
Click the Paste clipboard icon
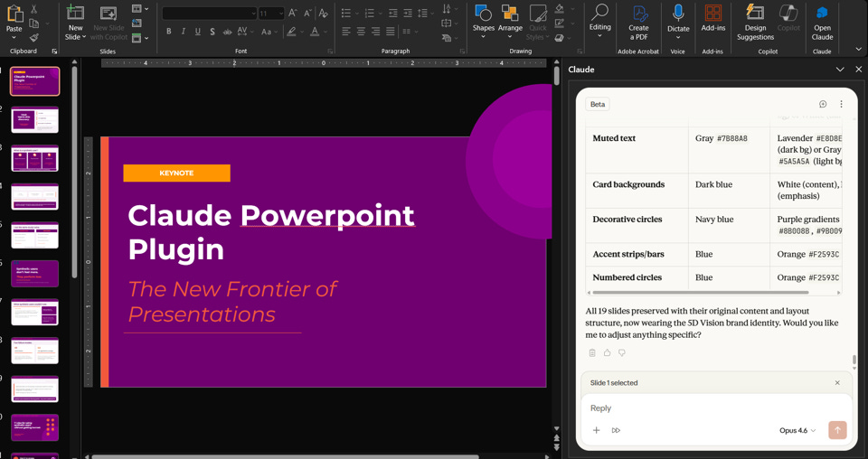click(14, 14)
